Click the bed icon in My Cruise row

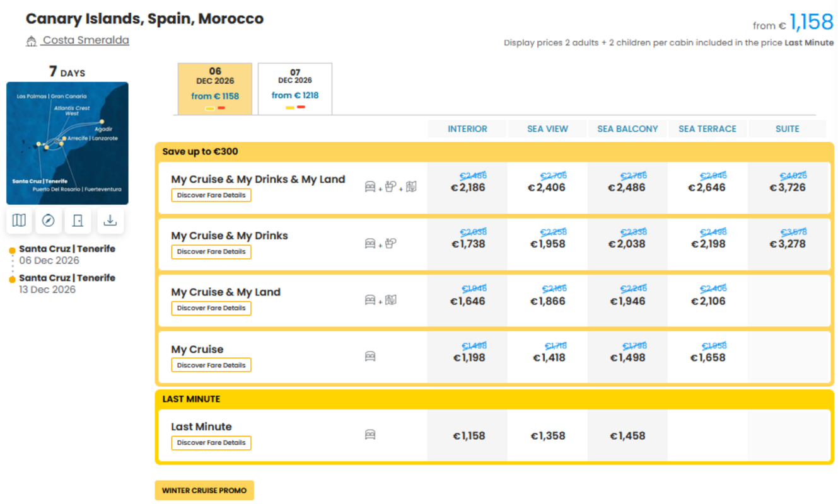click(370, 357)
